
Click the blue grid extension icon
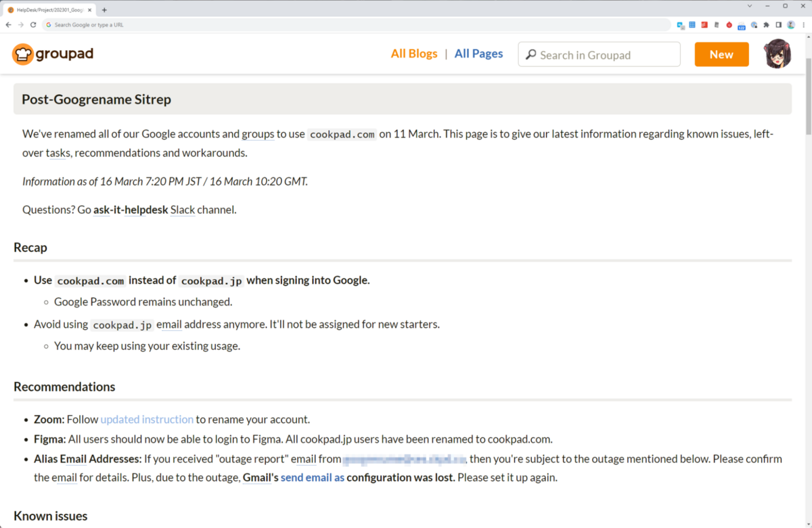(692, 24)
